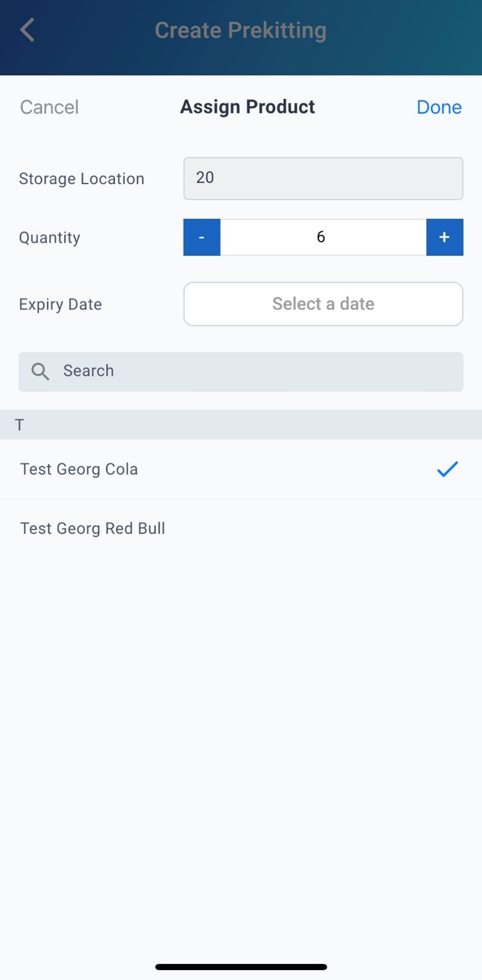482x980 pixels.
Task: Tap the home indicator bar
Action: coord(241,966)
